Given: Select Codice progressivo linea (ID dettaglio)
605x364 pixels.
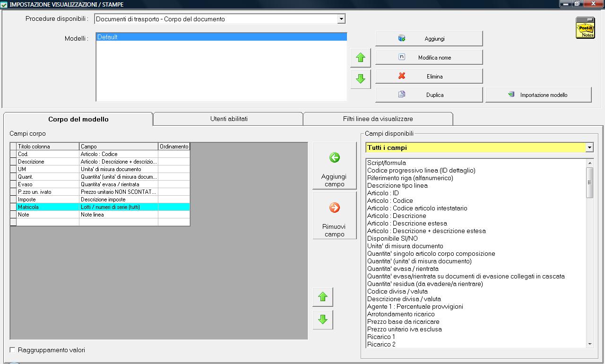Looking at the screenshot, I should (421, 170).
